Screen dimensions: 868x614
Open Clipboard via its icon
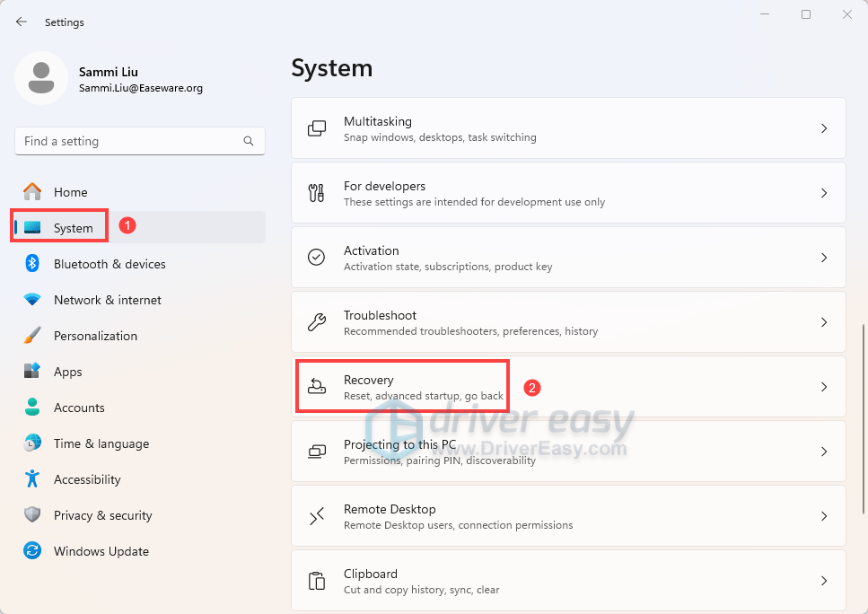click(317, 580)
